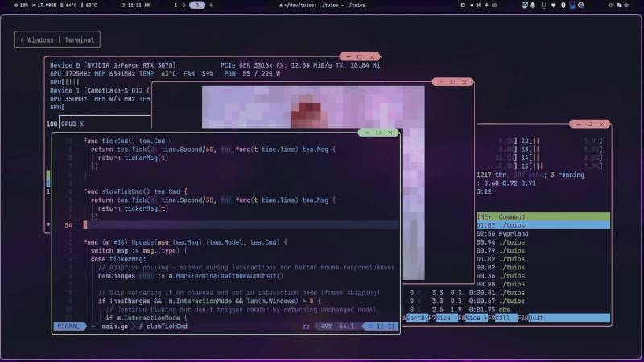The height and width of the screenshot is (362, 644).
Task: Click 'Device 0 [NVIDIA GeForce RTX 3070]' text
Action: click(x=113, y=65)
